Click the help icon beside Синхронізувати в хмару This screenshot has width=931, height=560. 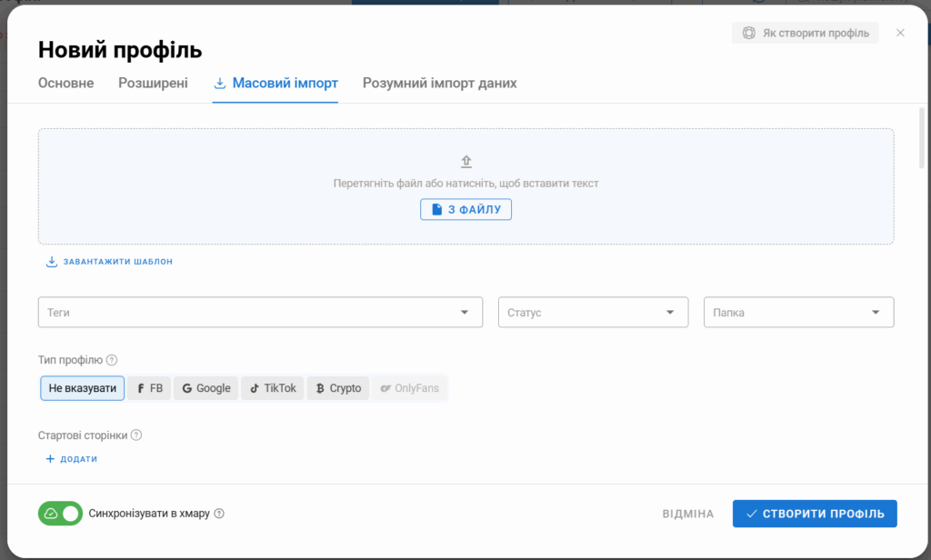219,514
